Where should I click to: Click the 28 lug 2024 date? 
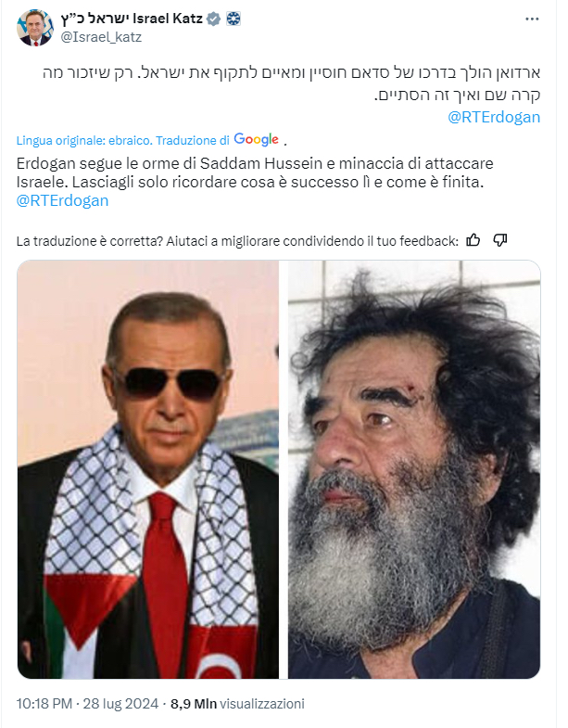[x=120, y=704]
